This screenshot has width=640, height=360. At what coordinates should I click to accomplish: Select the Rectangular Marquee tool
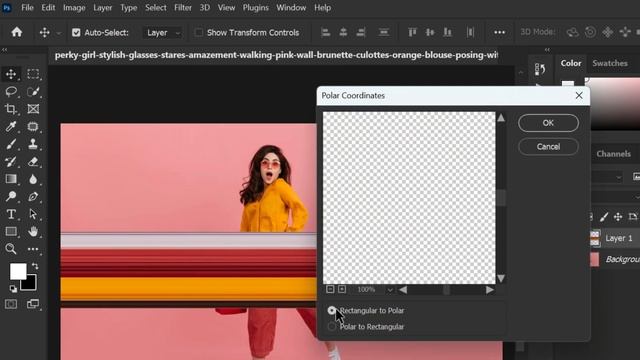tap(33, 74)
